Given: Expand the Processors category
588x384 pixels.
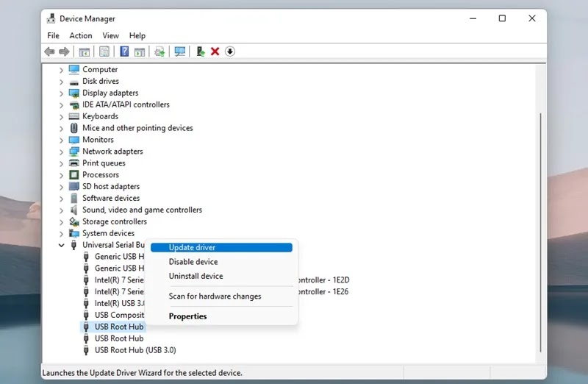Looking at the screenshot, I should 61,175.
